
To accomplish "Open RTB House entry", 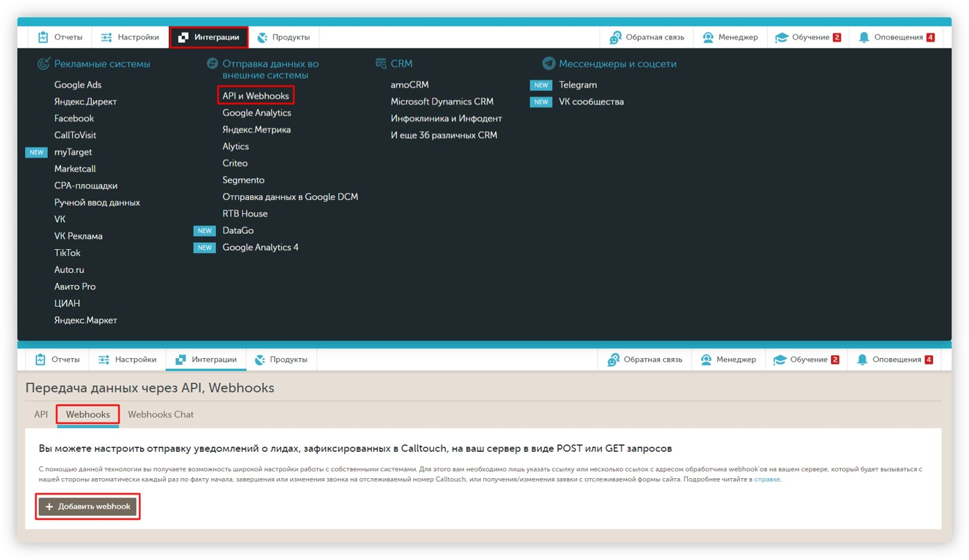I will 245,214.
